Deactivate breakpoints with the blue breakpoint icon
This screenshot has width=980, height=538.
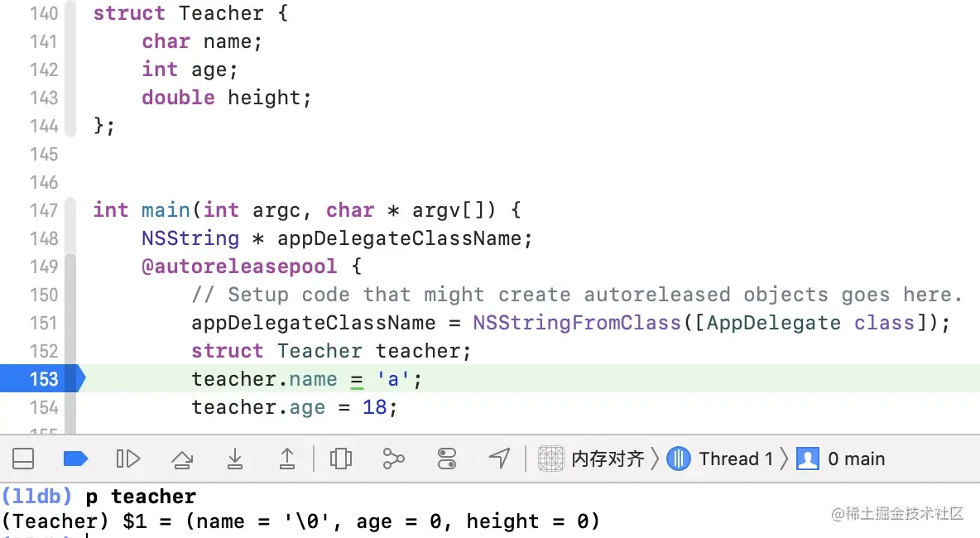coord(75,459)
